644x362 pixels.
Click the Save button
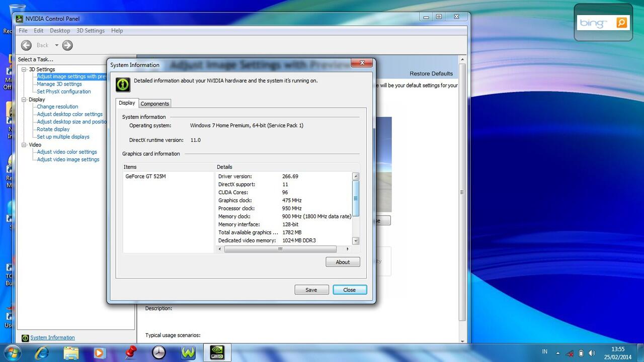point(311,290)
